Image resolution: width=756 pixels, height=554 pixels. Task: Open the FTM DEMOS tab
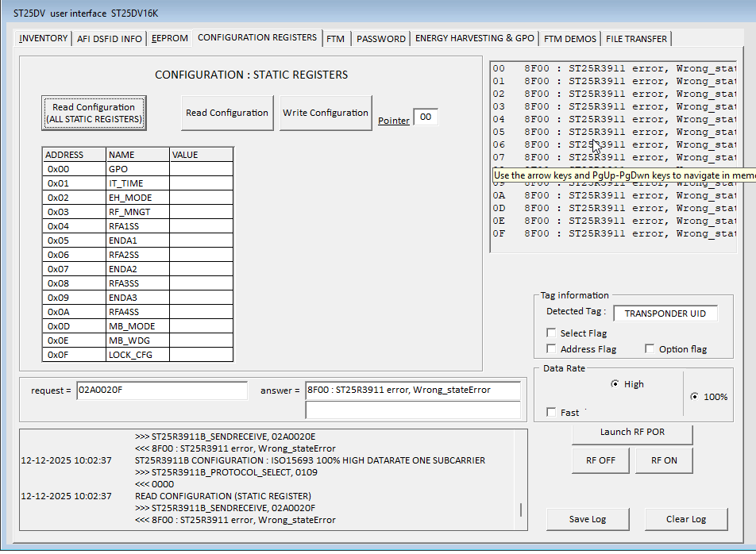pos(569,38)
